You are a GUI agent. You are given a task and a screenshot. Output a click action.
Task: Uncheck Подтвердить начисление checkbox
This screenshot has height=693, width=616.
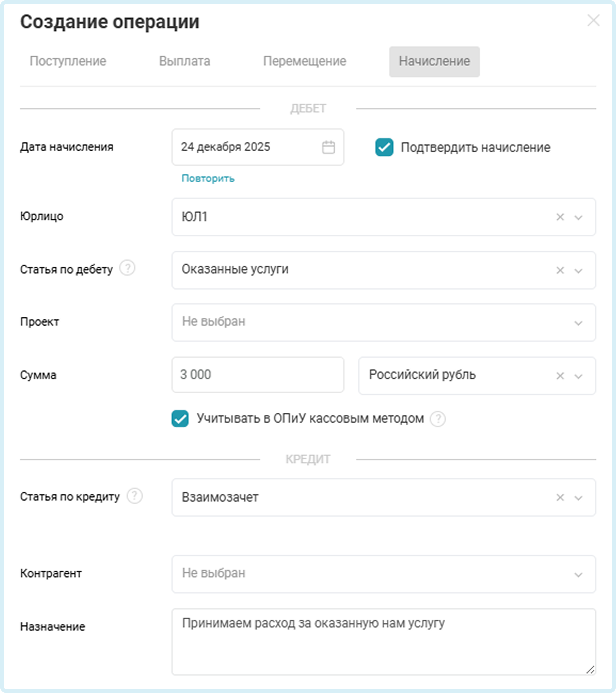click(x=384, y=147)
